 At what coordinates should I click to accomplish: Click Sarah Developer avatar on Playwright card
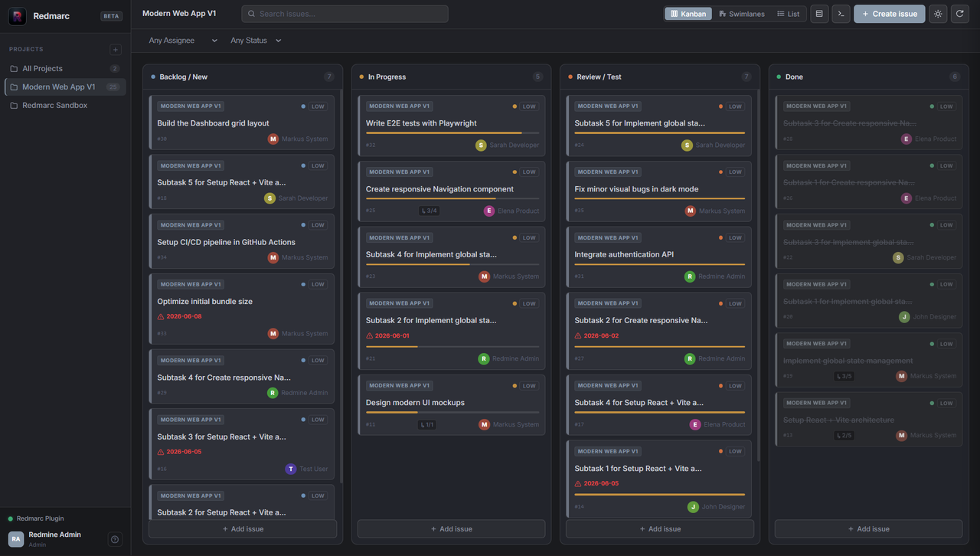click(x=481, y=145)
